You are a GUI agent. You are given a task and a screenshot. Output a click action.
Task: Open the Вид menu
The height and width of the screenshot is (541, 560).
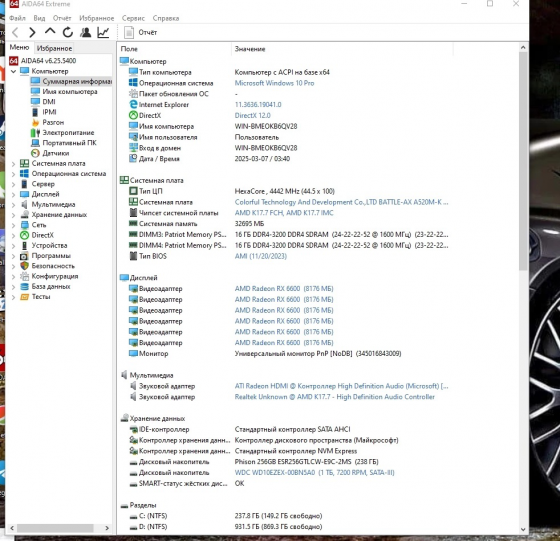(39, 18)
